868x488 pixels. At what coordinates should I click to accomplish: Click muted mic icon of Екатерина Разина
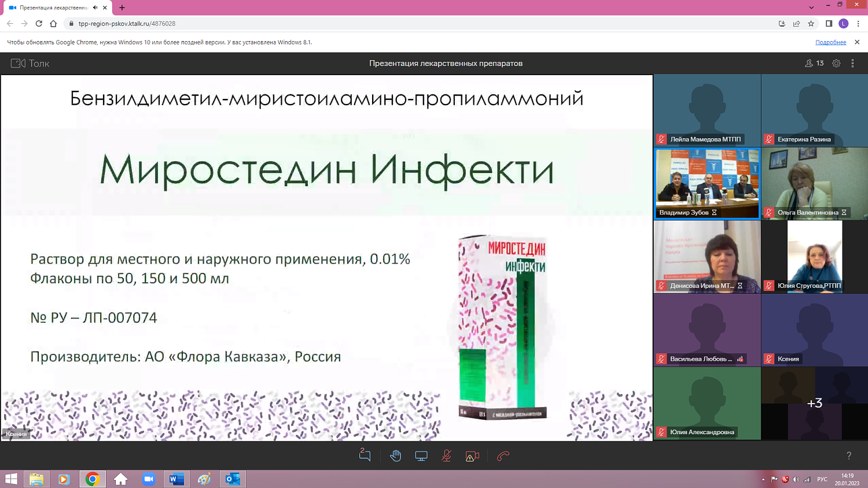coord(768,139)
